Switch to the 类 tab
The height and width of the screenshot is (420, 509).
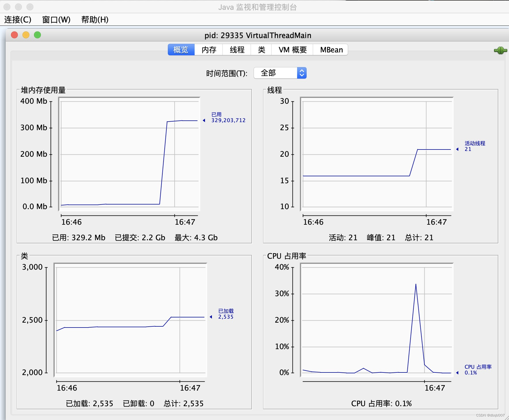[x=261, y=50]
